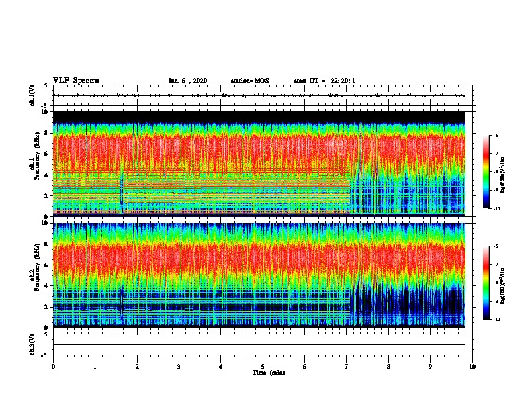Click the "station=MOS" header label
532x411 pixels.
click(x=250, y=81)
